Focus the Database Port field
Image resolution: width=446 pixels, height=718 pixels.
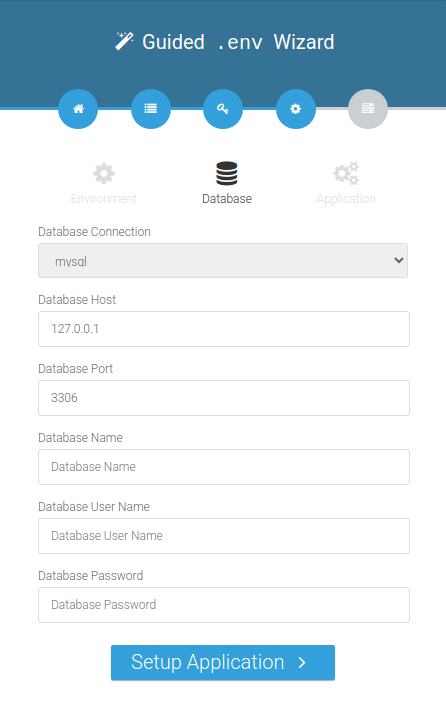point(224,398)
